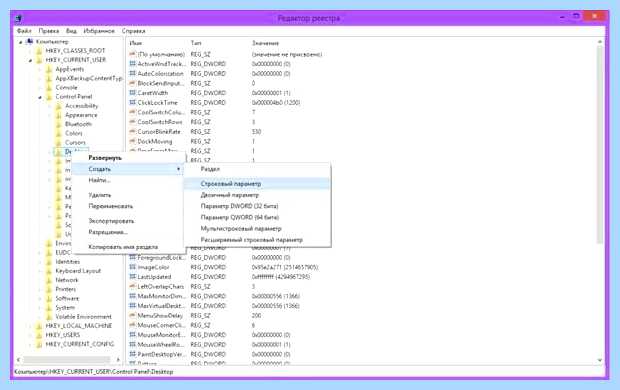
Task: Open the Файл menu
Action: [24, 31]
